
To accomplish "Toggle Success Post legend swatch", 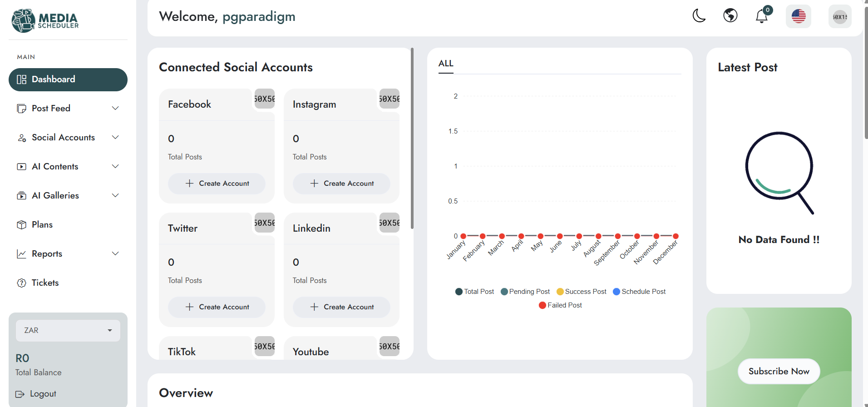I will (560, 292).
